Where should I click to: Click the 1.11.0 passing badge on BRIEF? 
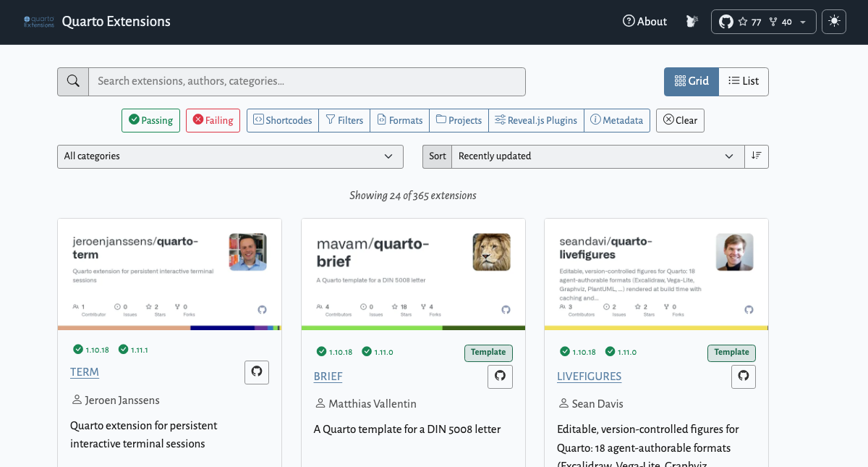pyautogui.click(x=378, y=352)
